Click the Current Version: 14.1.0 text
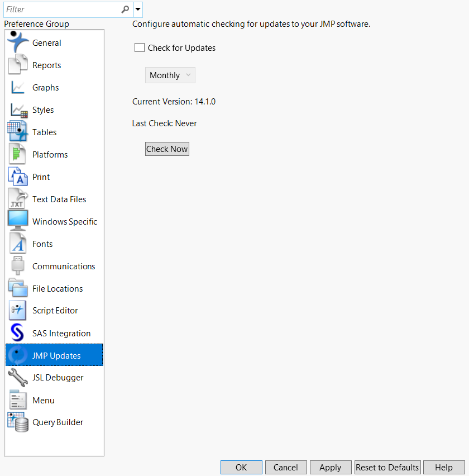This screenshot has width=469, height=476. coord(174,102)
